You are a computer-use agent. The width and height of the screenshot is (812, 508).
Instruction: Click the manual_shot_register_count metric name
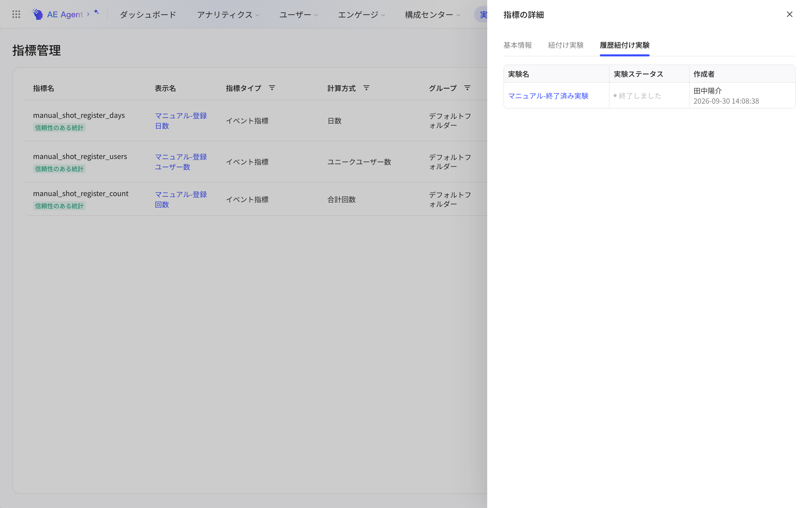(x=80, y=194)
